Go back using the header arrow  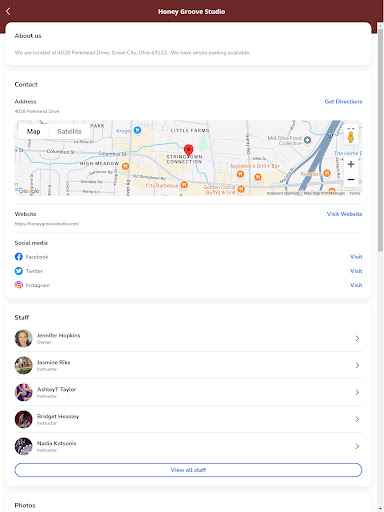pos(8,11)
